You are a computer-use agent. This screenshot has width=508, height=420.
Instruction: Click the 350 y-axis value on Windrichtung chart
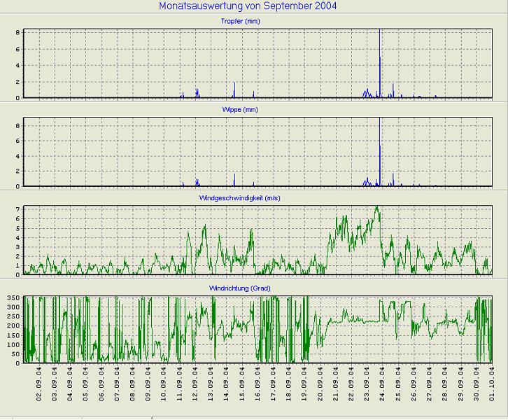(13, 298)
